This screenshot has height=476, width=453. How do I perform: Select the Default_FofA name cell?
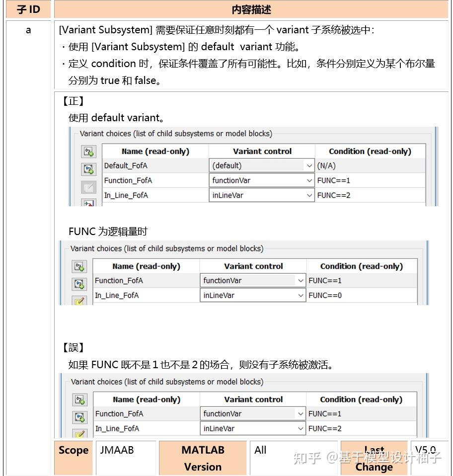(155, 166)
